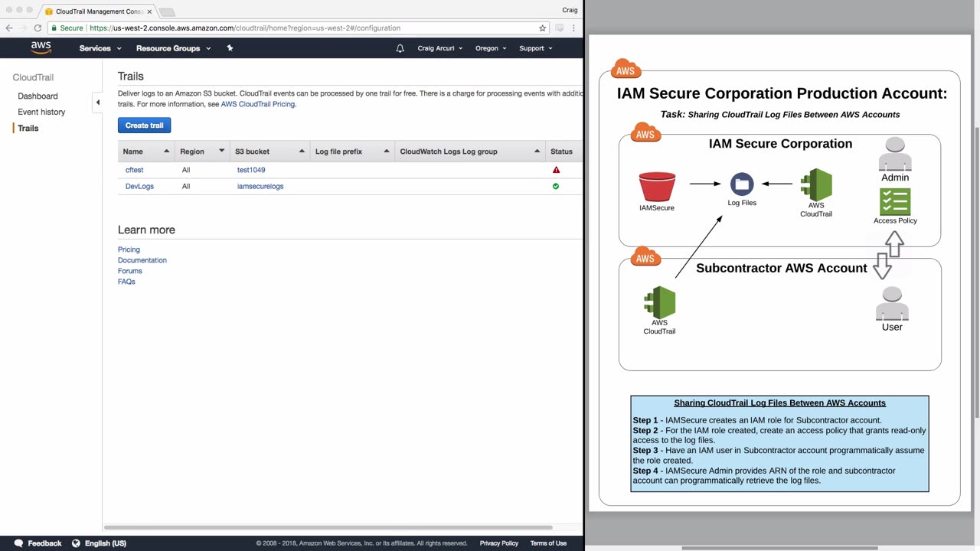Pin a shortcut with the pushpin icon

[230, 48]
